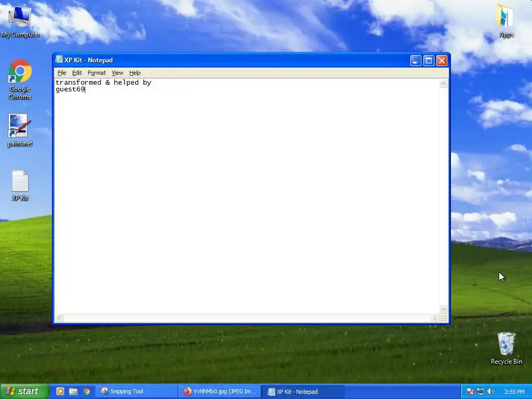Open the Apps folder on desktop

pyautogui.click(x=506, y=21)
